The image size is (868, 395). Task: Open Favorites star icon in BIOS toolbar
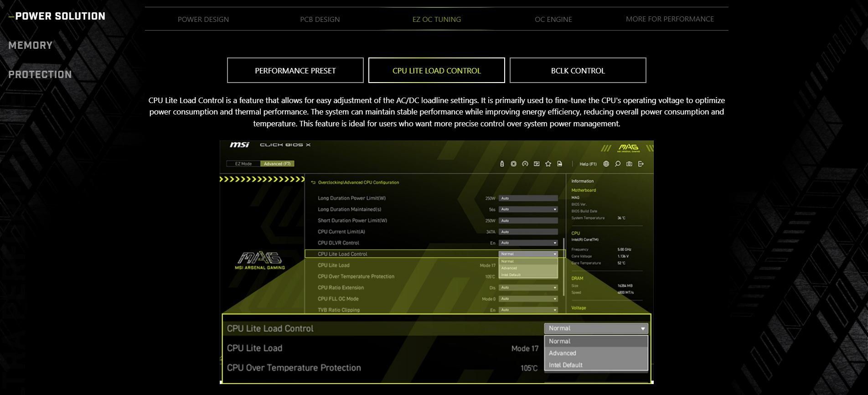[x=548, y=164]
